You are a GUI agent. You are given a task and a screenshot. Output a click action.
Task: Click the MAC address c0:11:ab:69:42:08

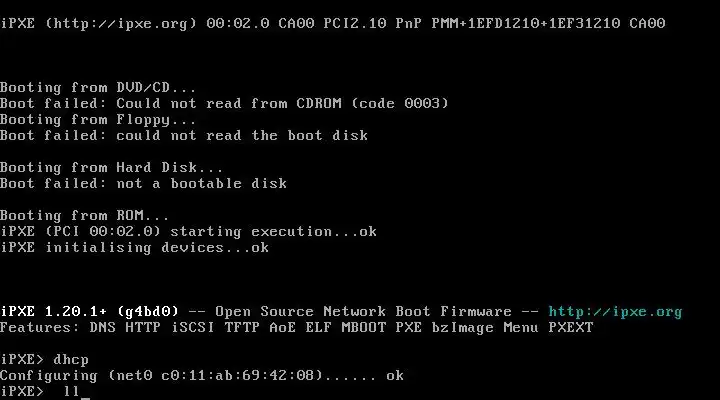coord(237,375)
